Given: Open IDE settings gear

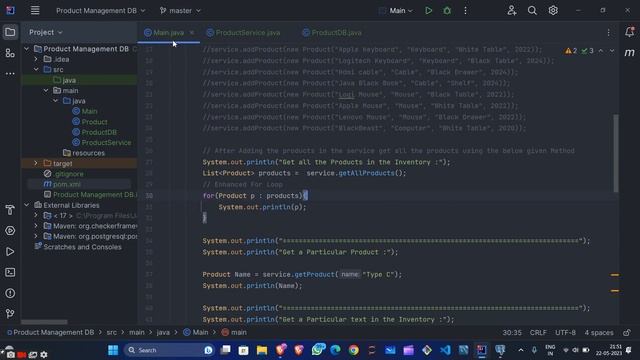Looking at the screenshot, I should point(553,11).
